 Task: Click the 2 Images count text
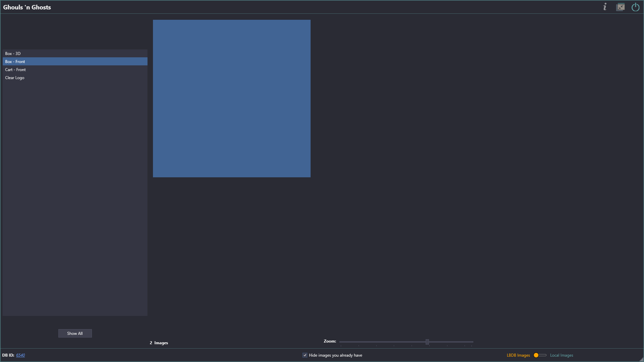pyautogui.click(x=159, y=343)
